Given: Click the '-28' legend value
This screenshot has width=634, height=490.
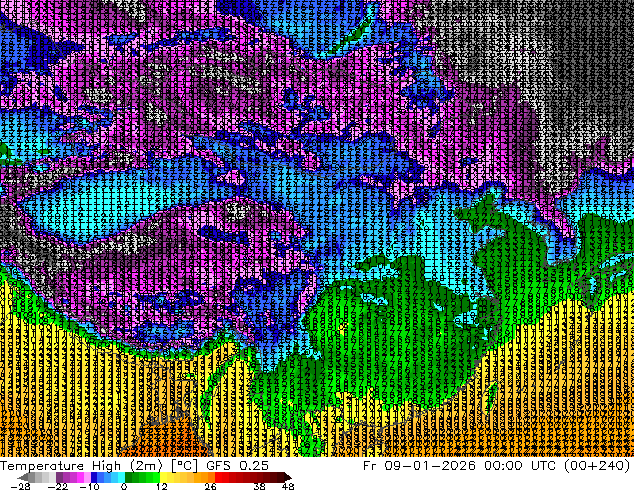Looking at the screenshot, I should 20,486.
